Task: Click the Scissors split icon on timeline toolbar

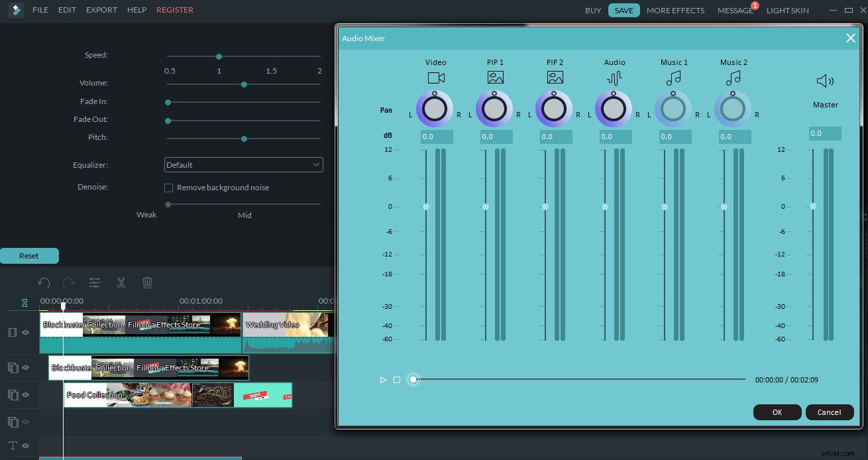Action: (x=121, y=282)
